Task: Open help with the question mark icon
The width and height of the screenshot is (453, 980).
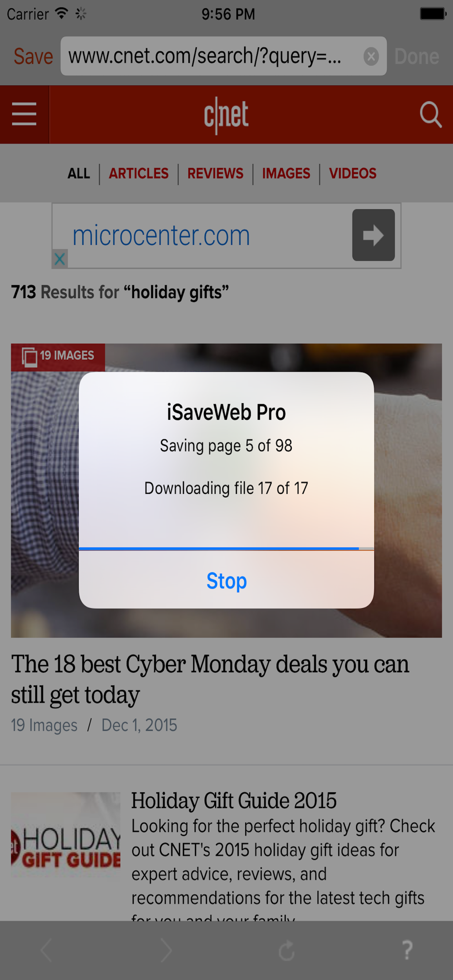Action: [x=407, y=951]
